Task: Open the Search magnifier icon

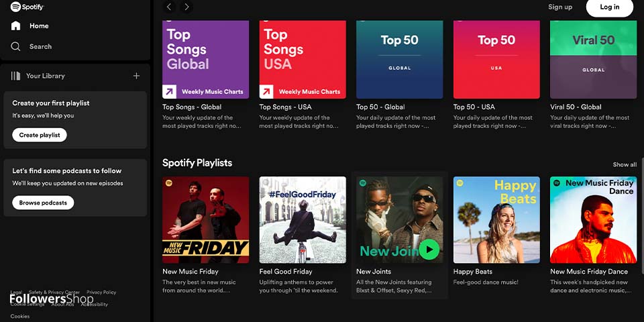Action: (15, 46)
